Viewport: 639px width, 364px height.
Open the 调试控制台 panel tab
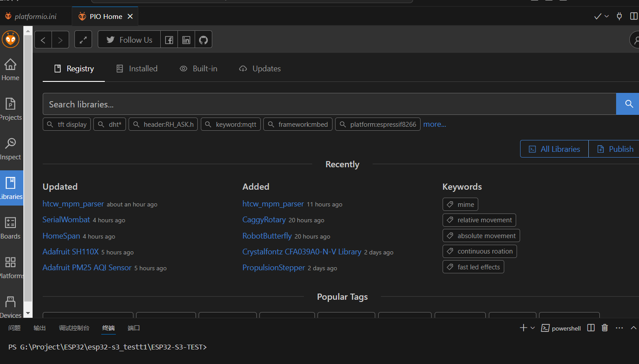coord(74,328)
